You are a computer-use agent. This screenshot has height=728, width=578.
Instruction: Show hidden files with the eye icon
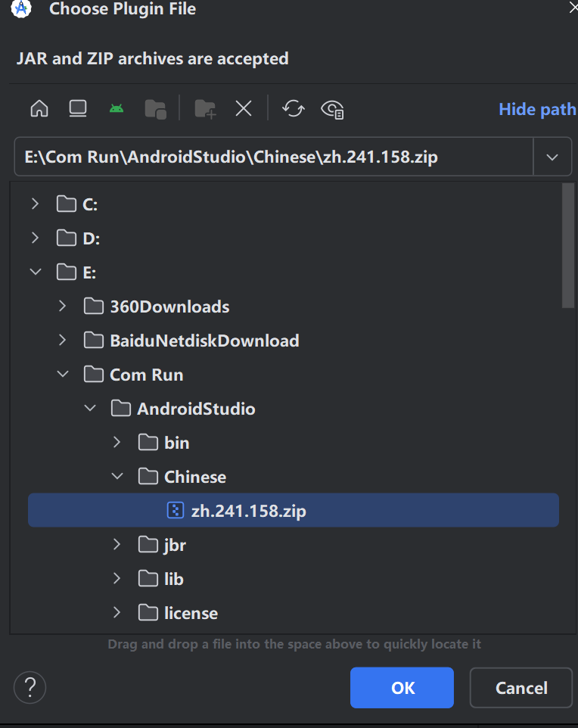[x=333, y=109]
